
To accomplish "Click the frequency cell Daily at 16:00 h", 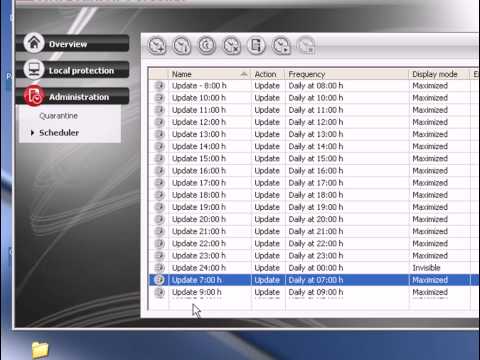I will point(316,171).
